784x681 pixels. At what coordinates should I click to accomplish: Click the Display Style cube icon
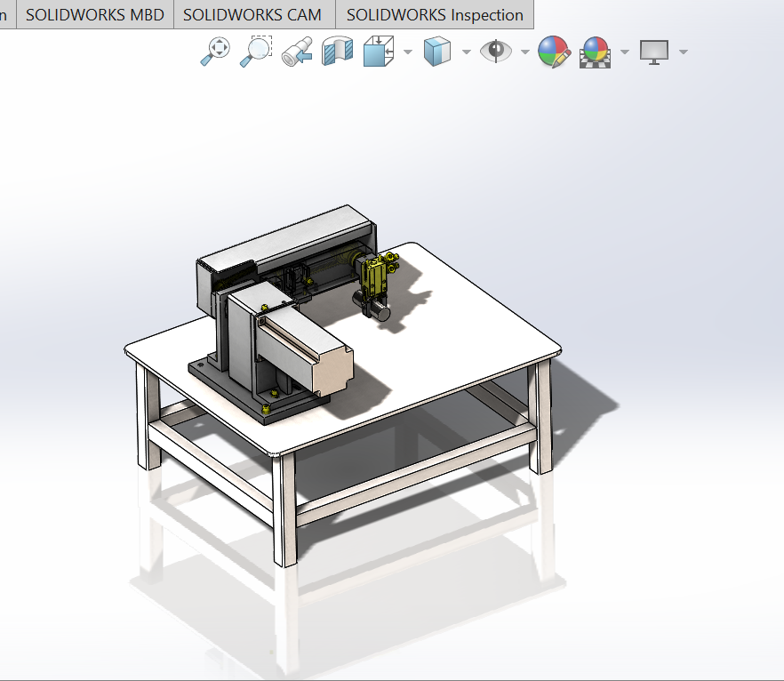[437, 51]
